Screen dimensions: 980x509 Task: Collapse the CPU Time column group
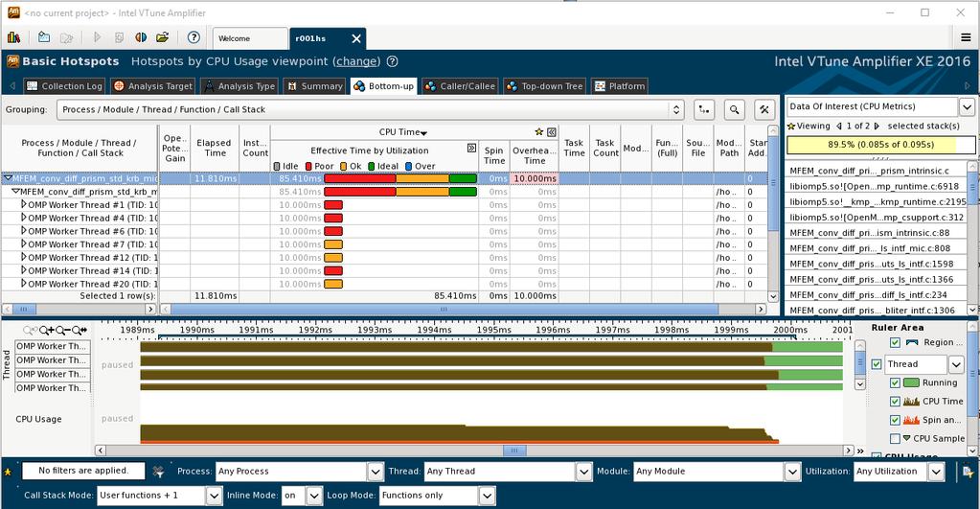551,132
